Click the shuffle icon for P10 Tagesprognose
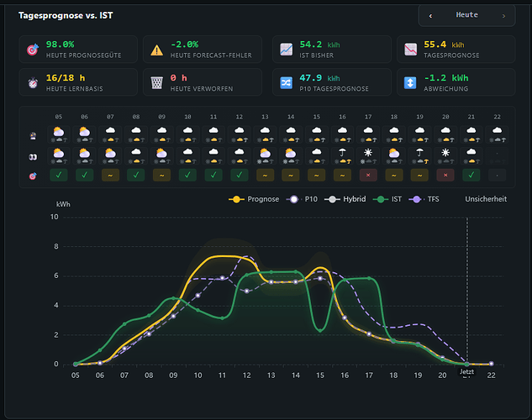Image resolution: width=532 pixels, height=420 pixels. 286,82
